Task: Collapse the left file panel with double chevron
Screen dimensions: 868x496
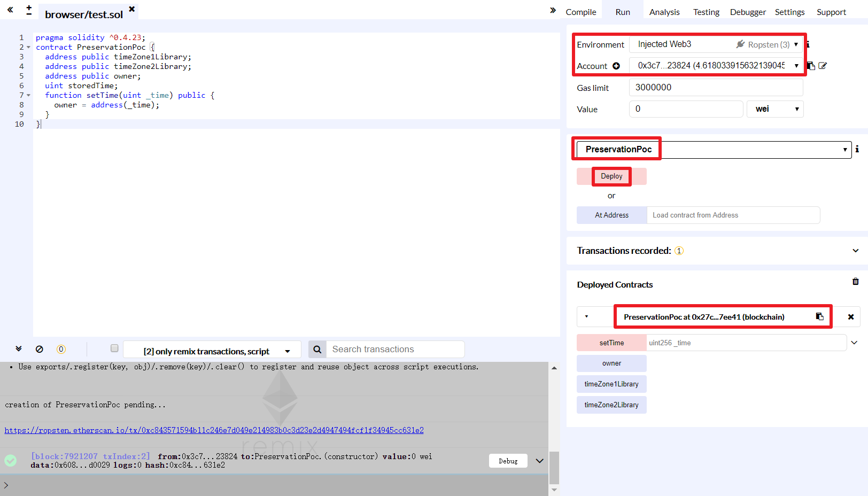Action: (x=10, y=10)
